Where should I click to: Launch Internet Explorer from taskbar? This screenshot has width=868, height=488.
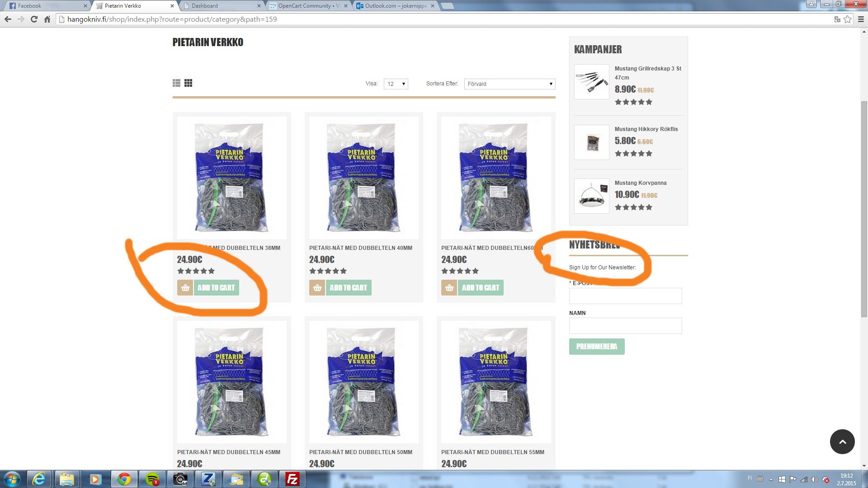39,479
